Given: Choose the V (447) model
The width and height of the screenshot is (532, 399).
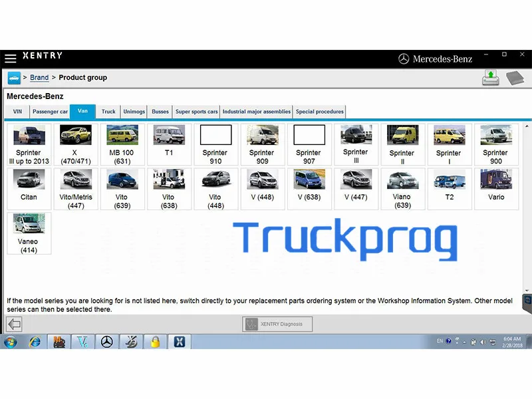Looking at the screenshot, I should tap(356, 189).
